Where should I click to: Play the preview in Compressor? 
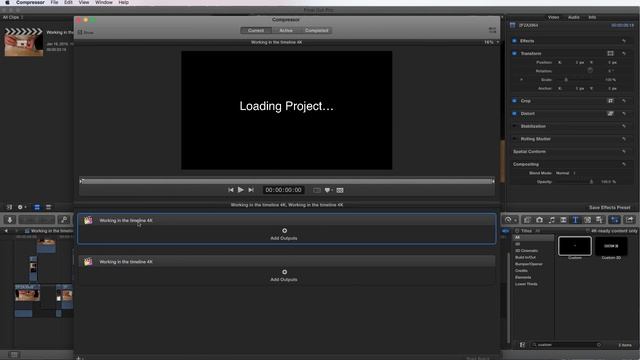pyautogui.click(x=240, y=190)
